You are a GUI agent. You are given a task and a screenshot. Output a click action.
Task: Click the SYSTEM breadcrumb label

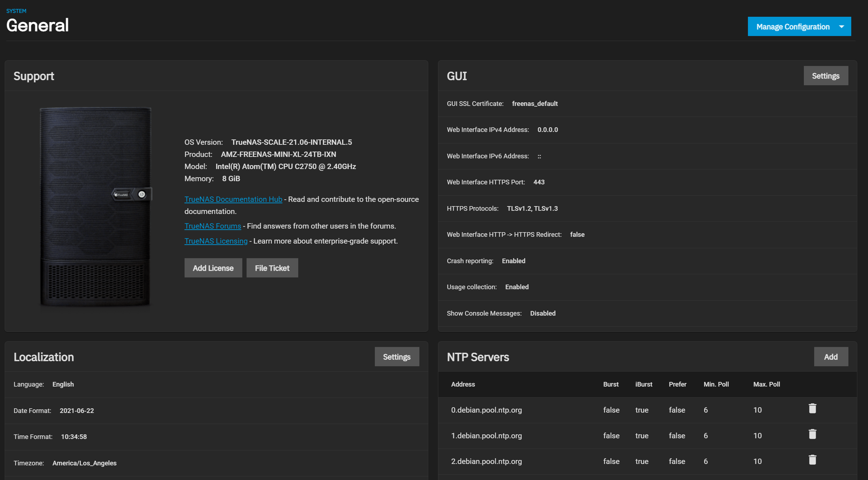pos(16,11)
